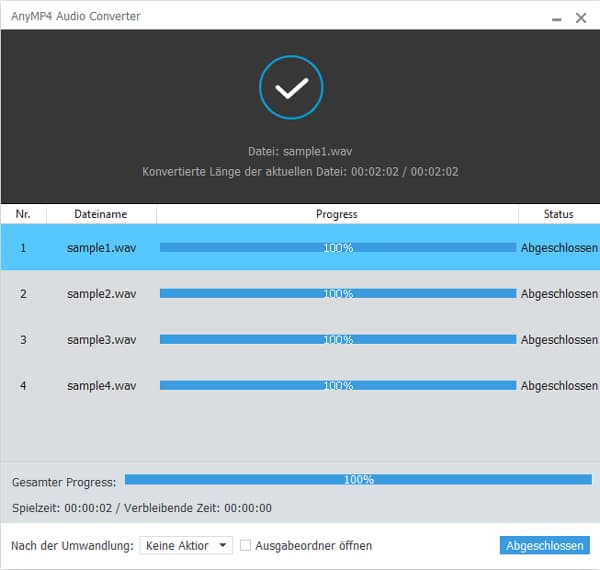Click the AnyMP4 Audio Converter title
Screen dimensions: 600x570
pyautogui.click(x=76, y=16)
